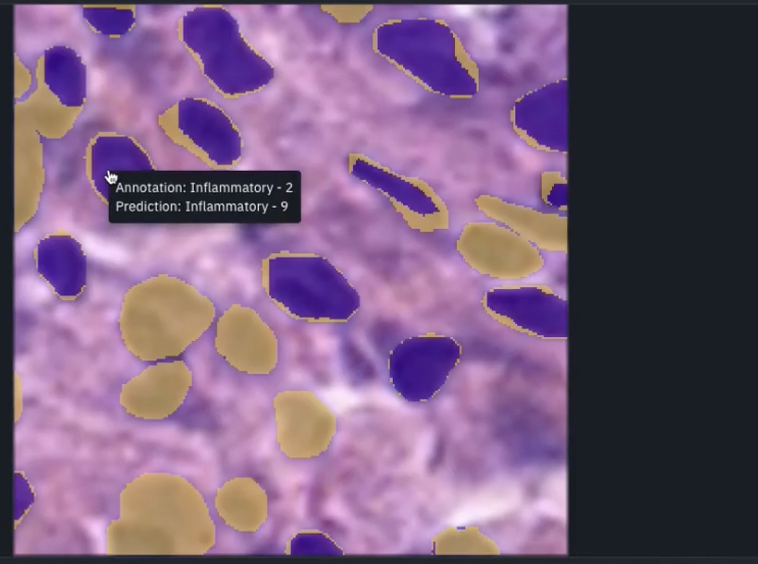Click the lone tan nucleus in the lower center
This screenshot has width=758, height=564.
[304, 424]
